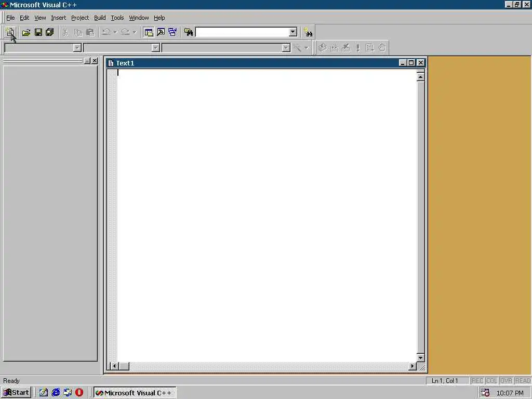Close the Workspace docking panel
This screenshot has width=532, height=399.
(x=95, y=61)
